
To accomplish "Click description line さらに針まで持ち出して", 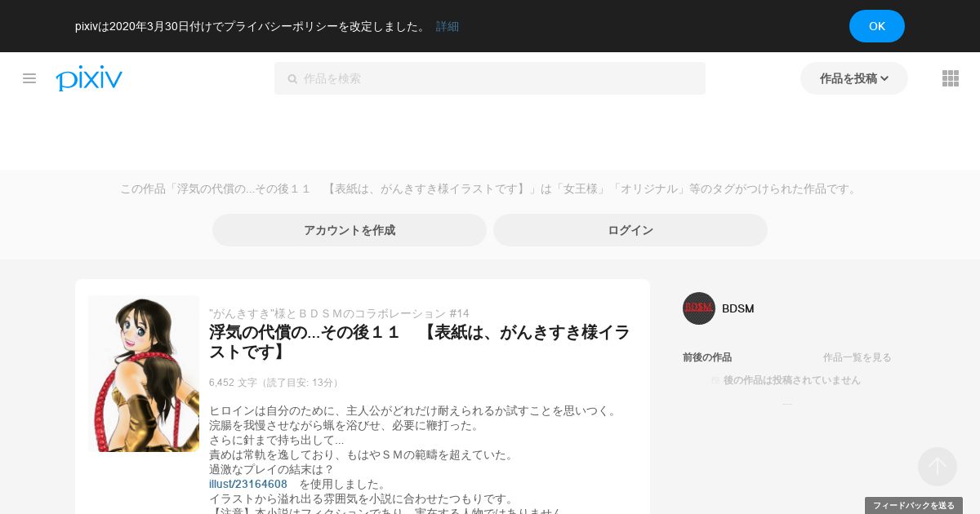I will tap(277, 440).
